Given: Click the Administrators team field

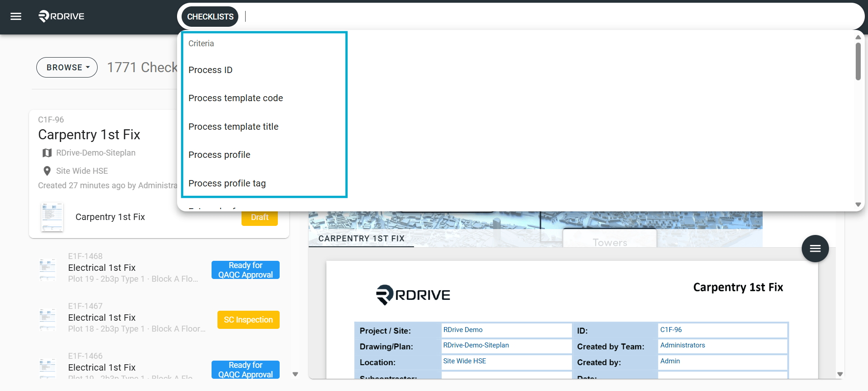Looking at the screenshot, I should tap(722, 346).
